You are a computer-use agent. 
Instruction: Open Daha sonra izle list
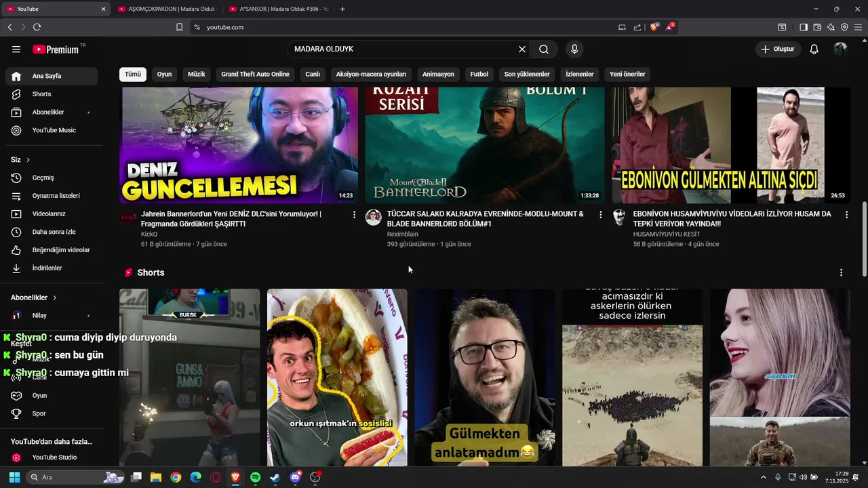coord(52,232)
